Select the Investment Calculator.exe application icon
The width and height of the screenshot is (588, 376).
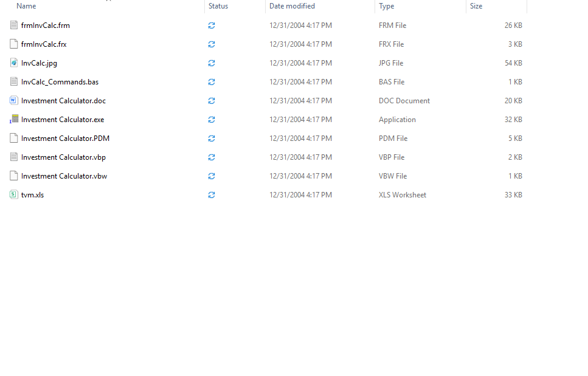14,120
